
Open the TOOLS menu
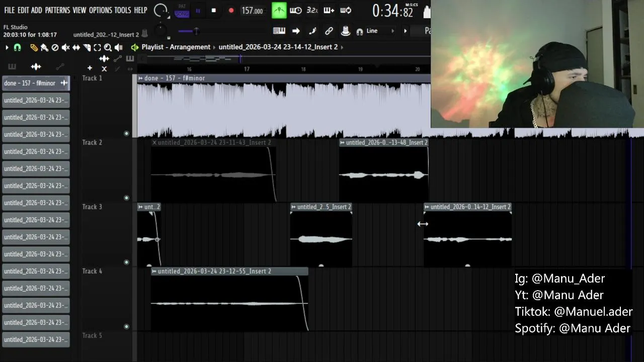tap(122, 10)
